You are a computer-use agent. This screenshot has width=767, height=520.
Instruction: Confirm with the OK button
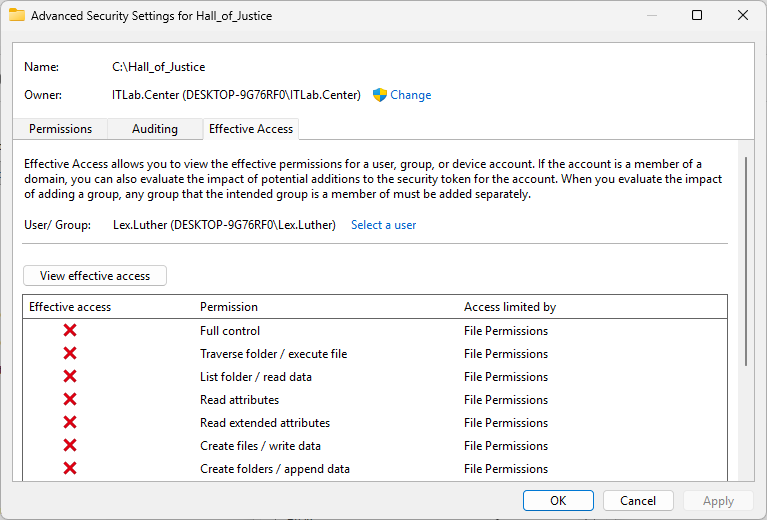[x=558, y=501]
